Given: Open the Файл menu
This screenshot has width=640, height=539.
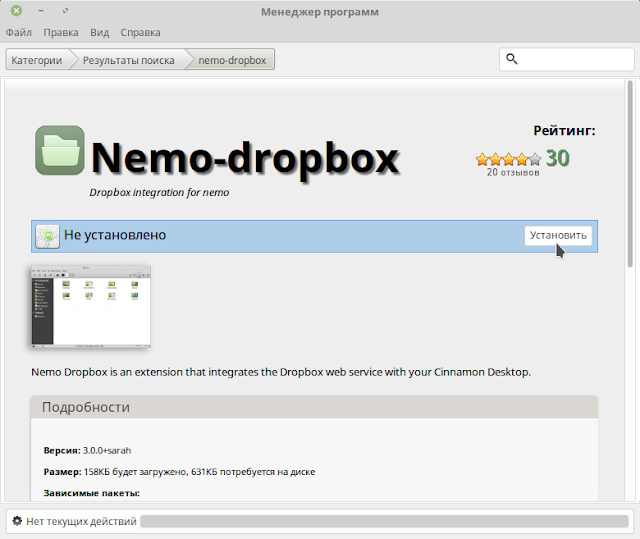Looking at the screenshot, I should click(19, 33).
